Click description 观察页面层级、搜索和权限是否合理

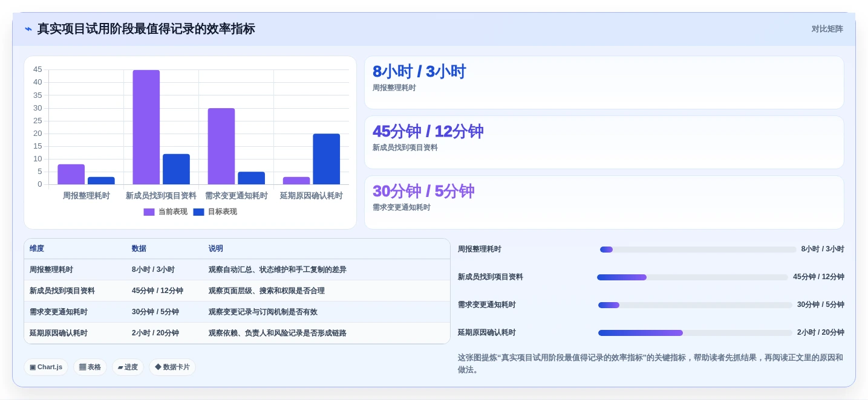pos(267,291)
